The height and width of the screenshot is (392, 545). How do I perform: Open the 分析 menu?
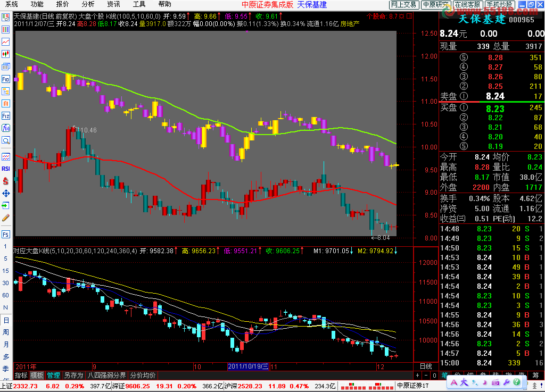click(x=88, y=4)
